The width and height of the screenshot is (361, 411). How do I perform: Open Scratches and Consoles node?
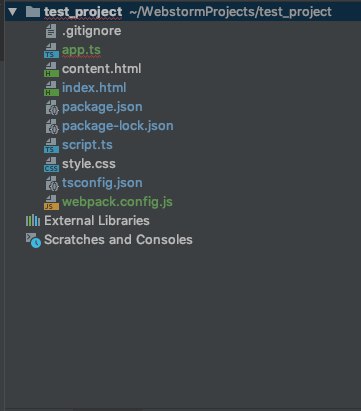click(x=118, y=240)
